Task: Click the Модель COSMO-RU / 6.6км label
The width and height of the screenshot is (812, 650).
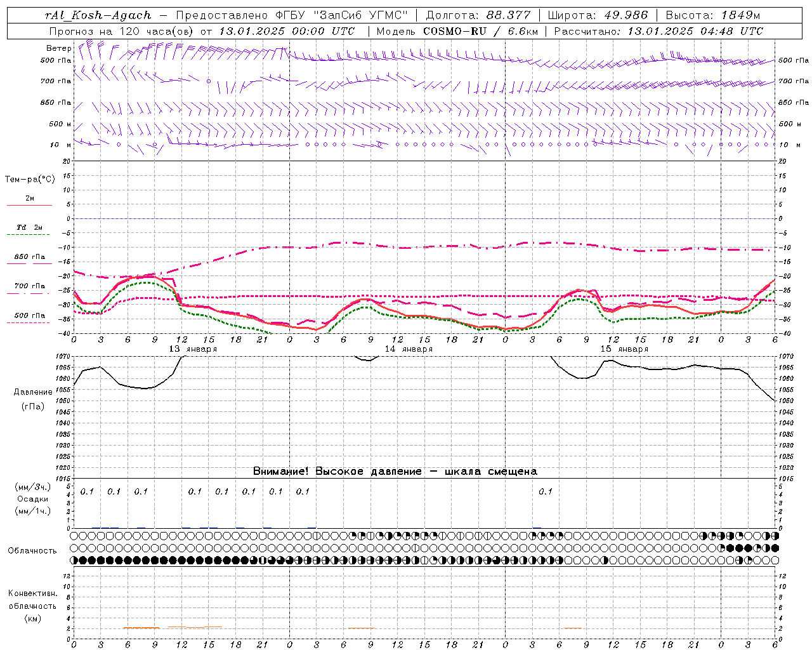Action: coord(457,31)
